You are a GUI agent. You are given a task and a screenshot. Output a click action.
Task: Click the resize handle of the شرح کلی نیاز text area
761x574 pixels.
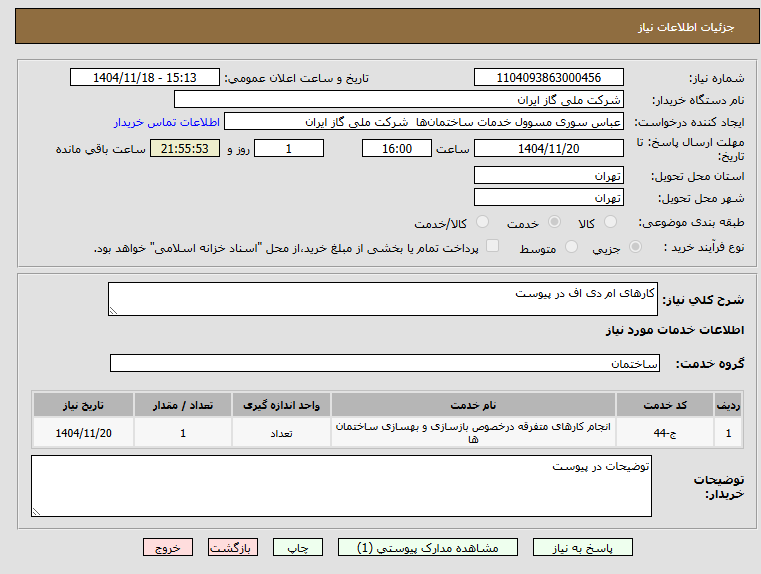(113, 311)
